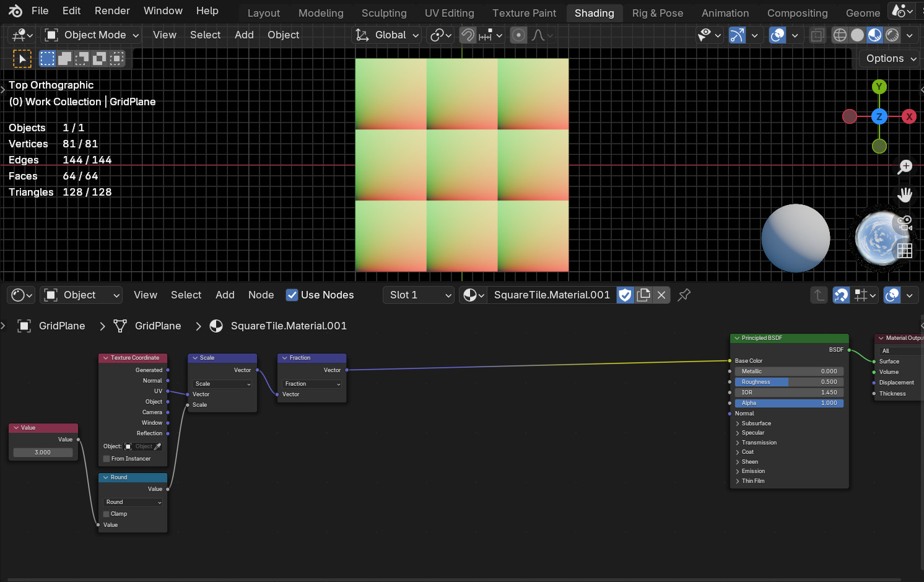The image size is (924, 582).
Task: Click the viewport Object menu
Action: (x=283, y=35)
